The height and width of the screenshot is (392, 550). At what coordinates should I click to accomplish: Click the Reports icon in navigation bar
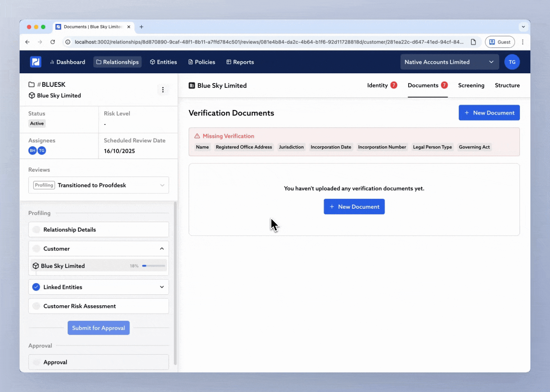pyautogui.click(x=229, y=62)
